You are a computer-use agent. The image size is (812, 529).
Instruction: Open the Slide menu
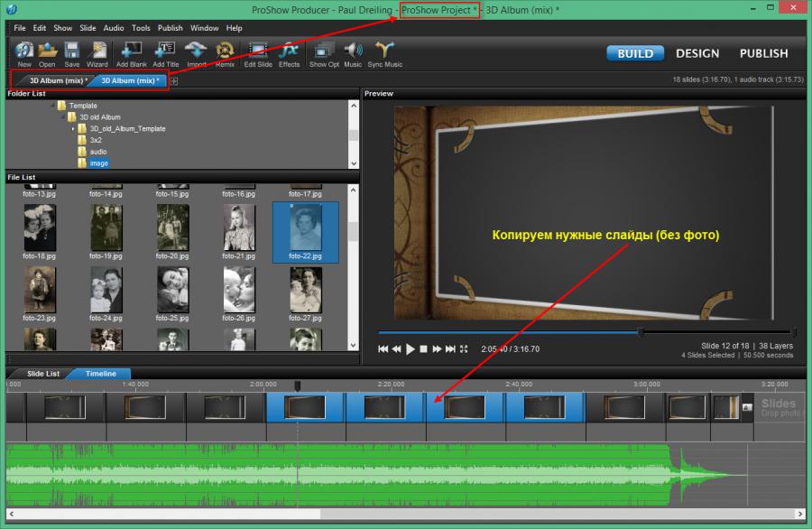88,28
